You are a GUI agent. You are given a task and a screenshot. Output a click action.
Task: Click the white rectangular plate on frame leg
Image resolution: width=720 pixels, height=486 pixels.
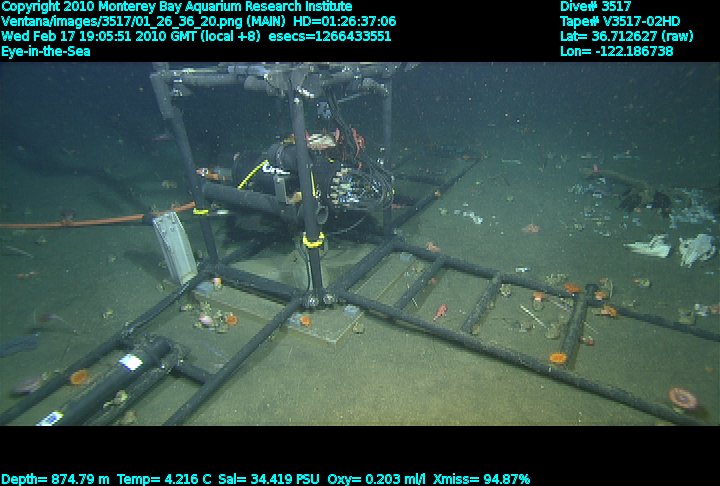175,247
